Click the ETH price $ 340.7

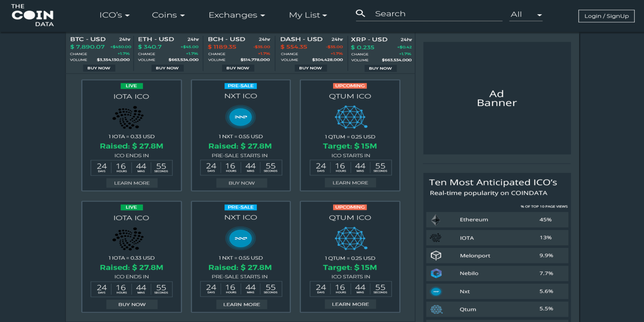150,47
